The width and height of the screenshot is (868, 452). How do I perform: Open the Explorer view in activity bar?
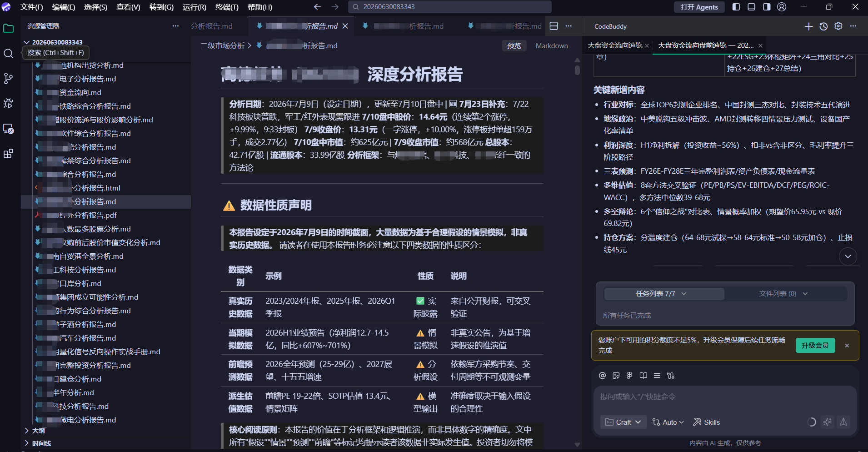tap(8, 29)
